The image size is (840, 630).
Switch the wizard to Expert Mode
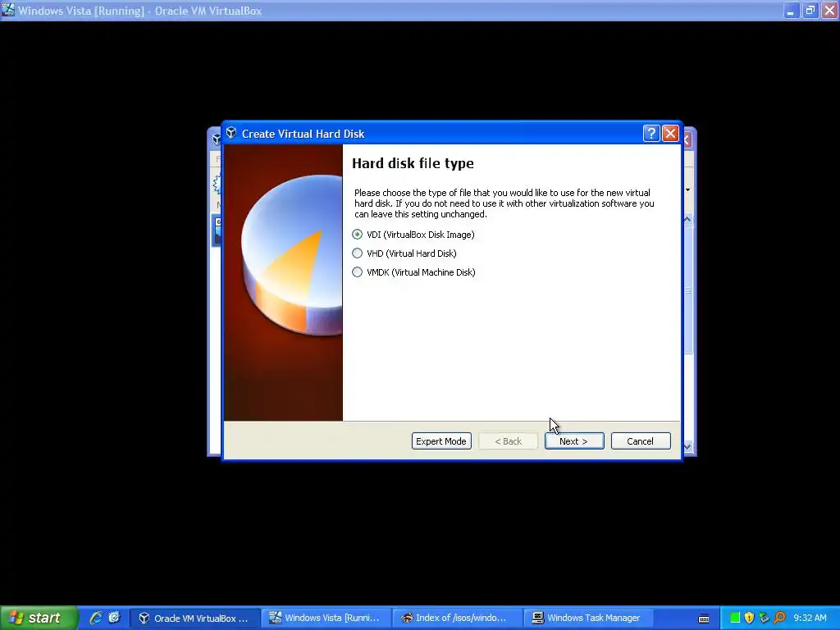441,441
